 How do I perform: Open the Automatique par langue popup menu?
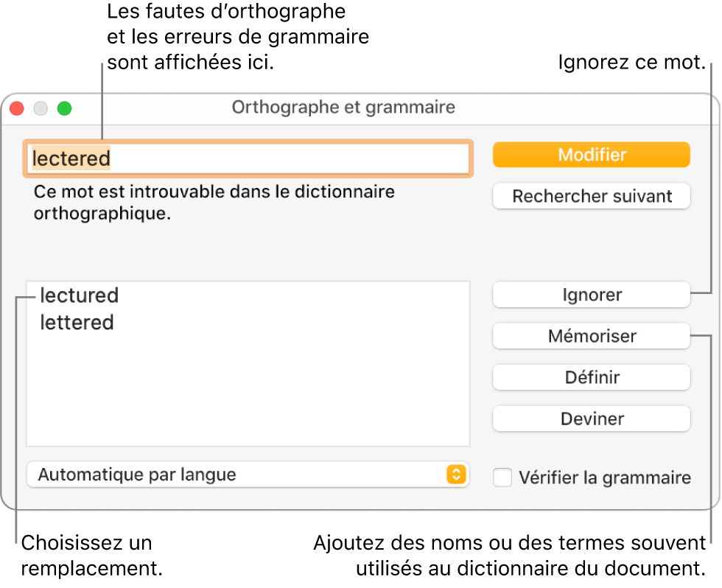pos(236,475)
